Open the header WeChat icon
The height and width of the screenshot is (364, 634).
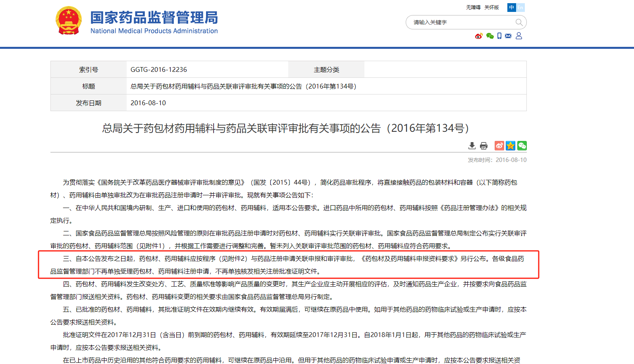click(490, 36)
